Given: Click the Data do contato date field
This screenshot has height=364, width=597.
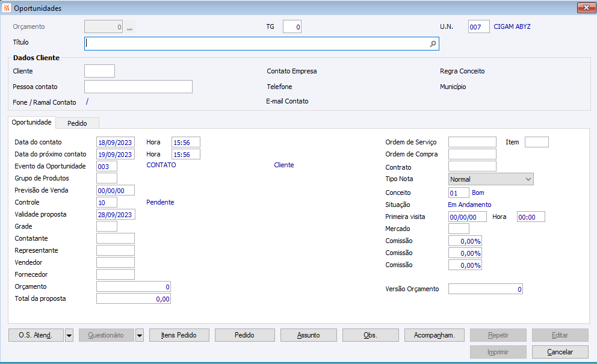Looking at the screenshot, I should point(116,143).
